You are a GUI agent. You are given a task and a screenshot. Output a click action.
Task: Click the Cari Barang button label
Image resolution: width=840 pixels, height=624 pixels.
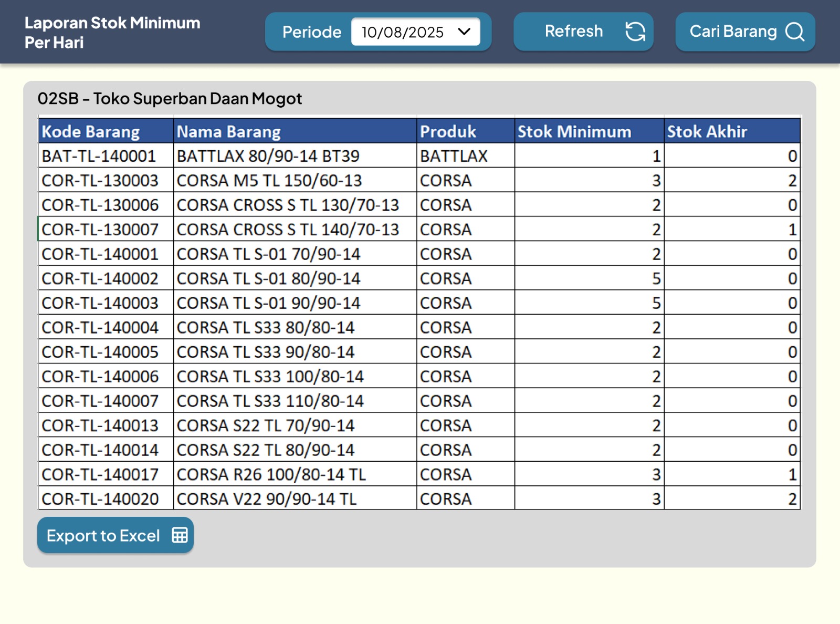pyautogui.click(x=733, y=32)
